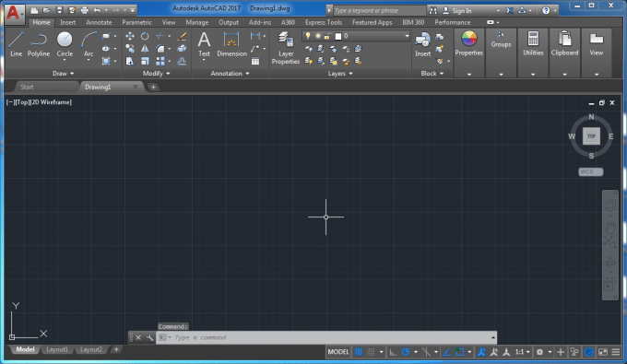Screen dimensions: 627x364
Task: Switch to the Parametric tab
Action: (x=136, y=22)
